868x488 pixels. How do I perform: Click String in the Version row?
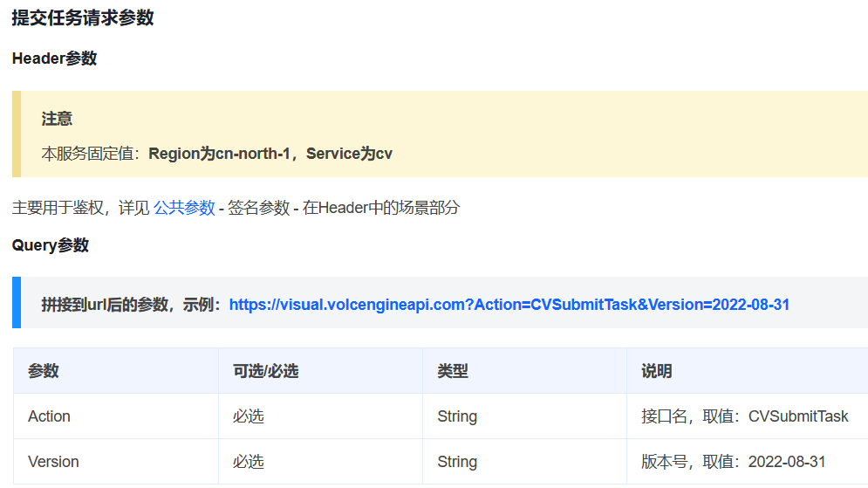(x=457, y=462)
